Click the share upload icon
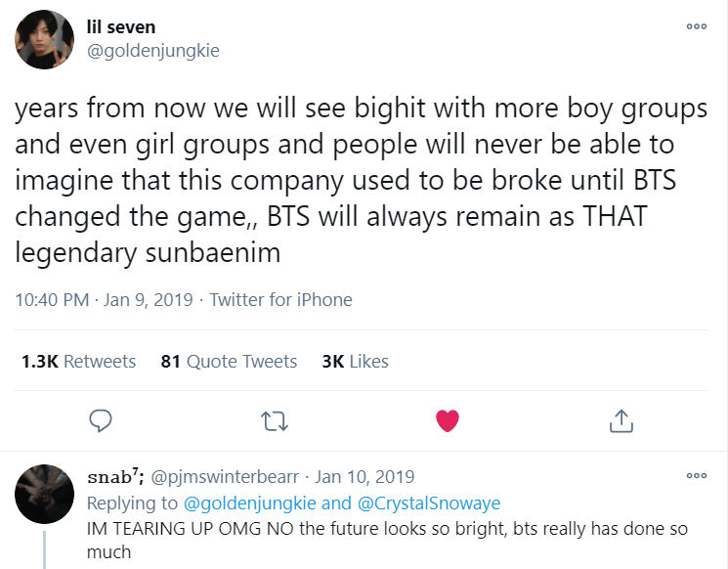This screenshot has height=569, width=728. pos(621,420)
